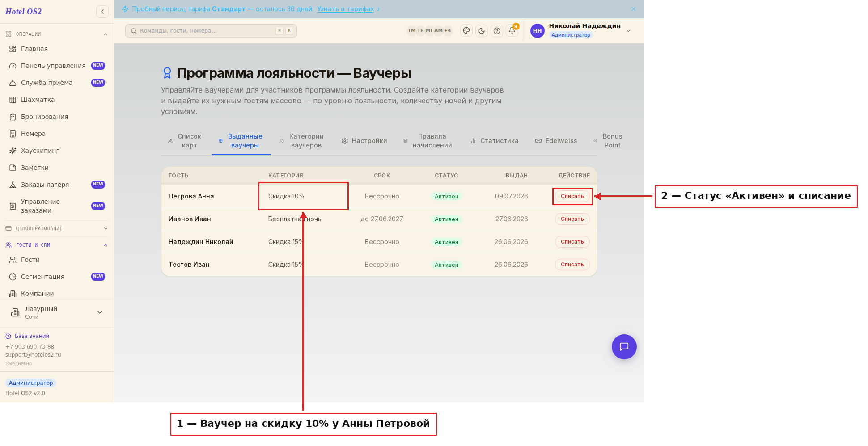Collapse the ОПЕРАЦИИ section

pyautogui.click(x=57, y=34)
